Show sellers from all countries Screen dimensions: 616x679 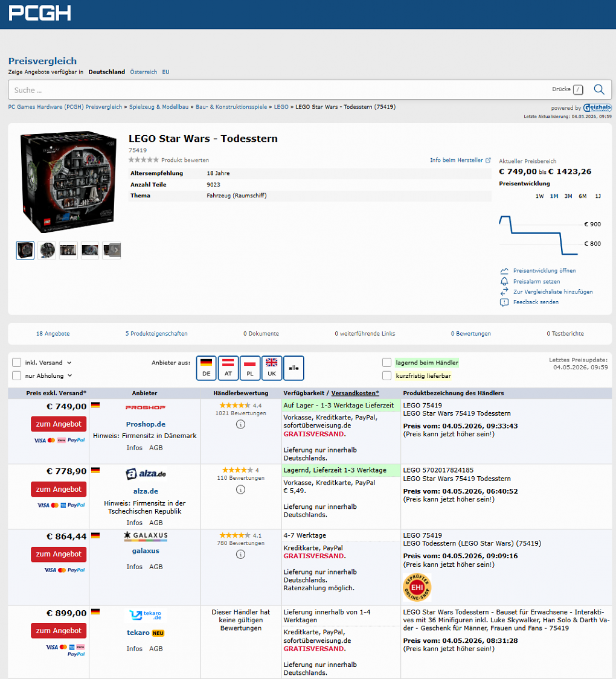[x=294, y=368]
